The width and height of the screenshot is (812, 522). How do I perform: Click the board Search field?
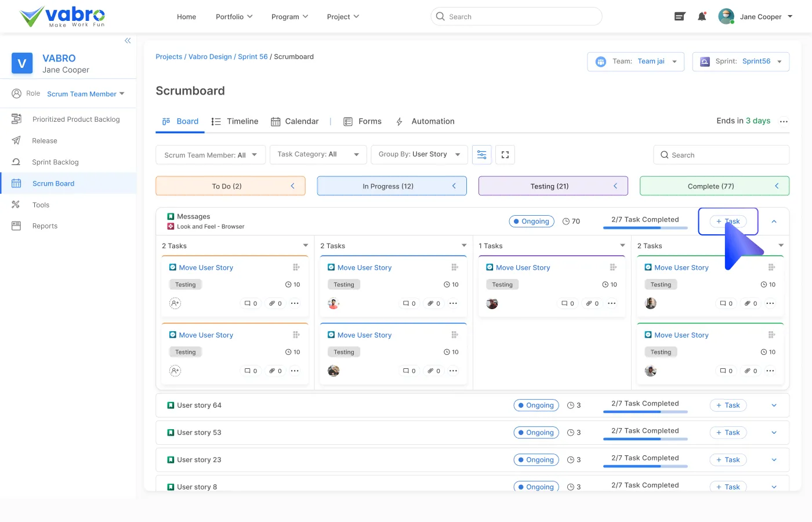coord(721,155)
